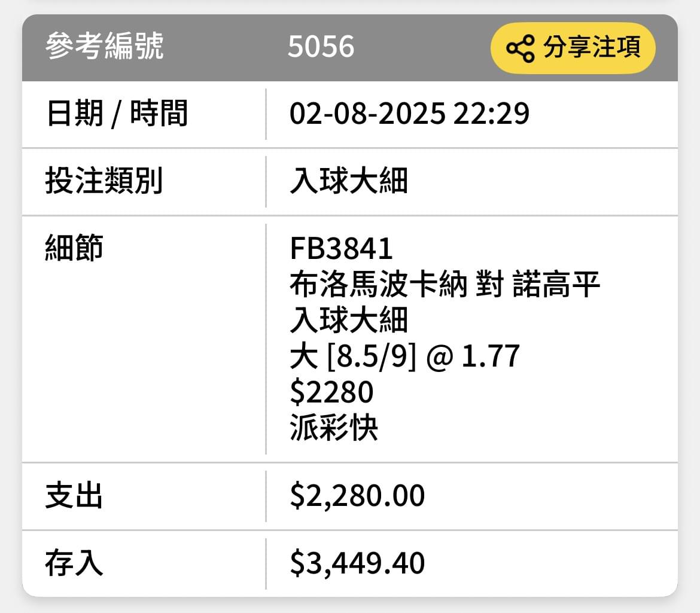Tap the 分享注項 share bet button
700x613 pixels.
click(x=573, y=48)
